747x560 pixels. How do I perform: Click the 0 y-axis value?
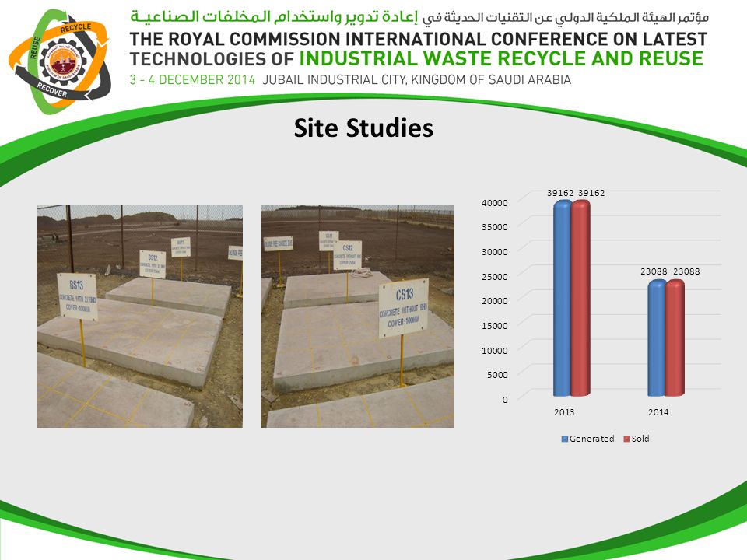coord(505,400)
